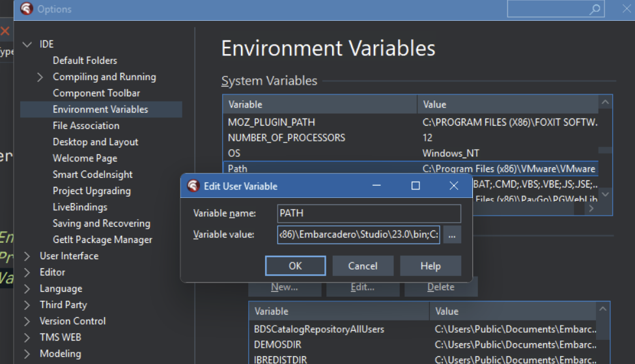The height and width of the screenshot is (364, 635).
Task: Select Environment Variables in the tree
Action: (100, 109)
